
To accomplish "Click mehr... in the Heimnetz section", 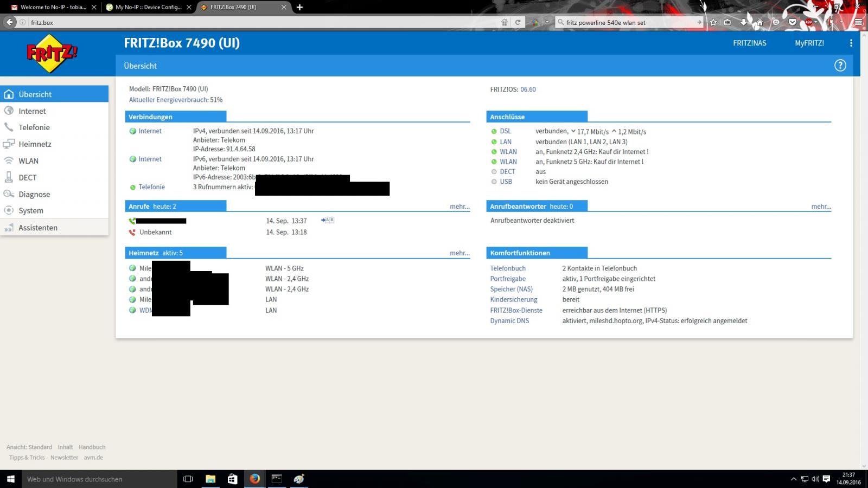I will point(459,253).
